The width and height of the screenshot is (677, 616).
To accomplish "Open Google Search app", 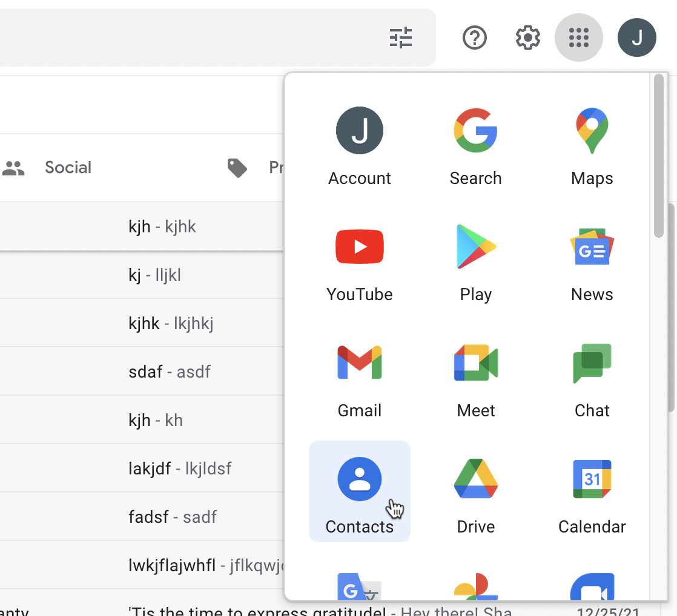I will tap(475, 145).
